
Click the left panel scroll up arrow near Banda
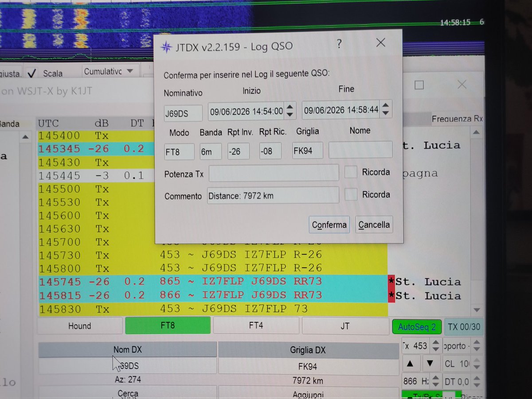click(x=26, y=137)
